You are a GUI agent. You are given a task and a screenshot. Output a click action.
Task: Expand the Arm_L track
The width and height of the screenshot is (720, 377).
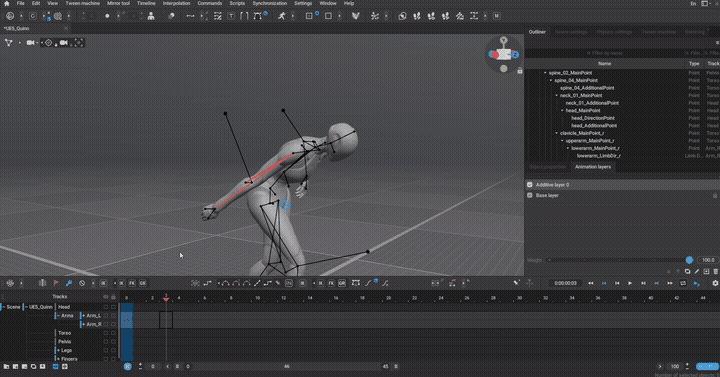(84, 315)
